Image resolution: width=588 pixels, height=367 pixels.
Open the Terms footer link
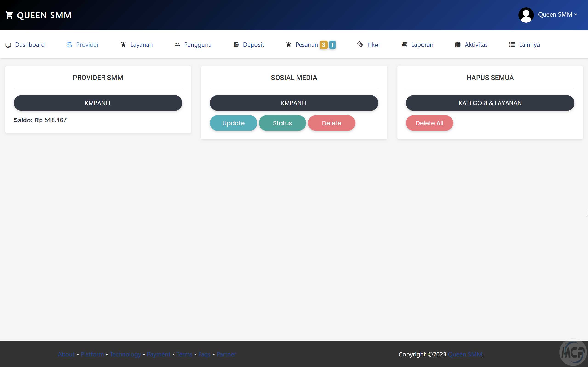184,354
